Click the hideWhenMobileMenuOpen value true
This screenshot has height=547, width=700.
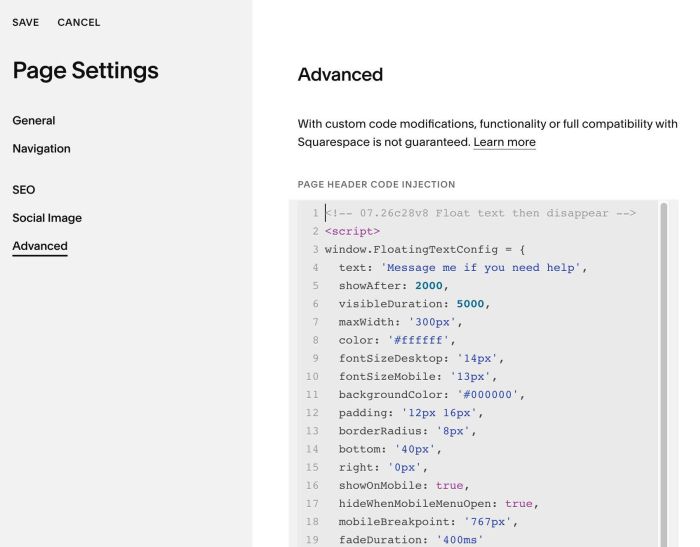[519, 504]
